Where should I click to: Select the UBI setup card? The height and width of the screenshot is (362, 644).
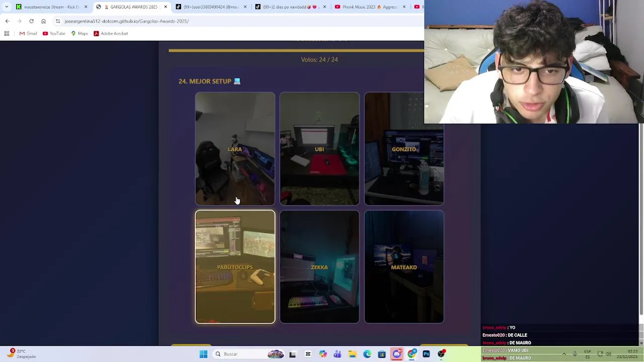pos(319,149)
